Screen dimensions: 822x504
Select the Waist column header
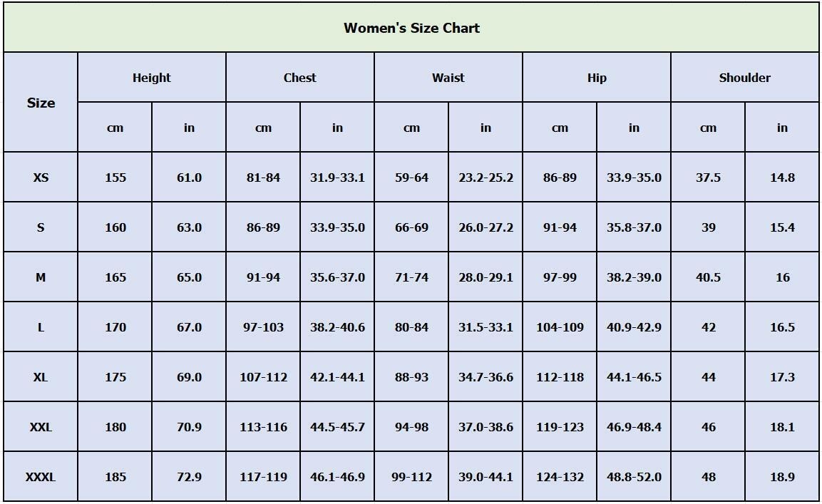(x=448, y=78)
